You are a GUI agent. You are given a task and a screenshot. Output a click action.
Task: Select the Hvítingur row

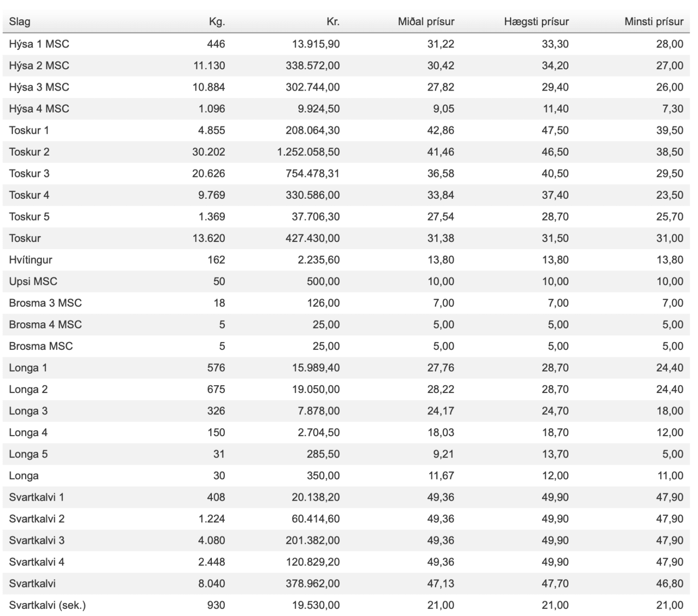[31, 260]
